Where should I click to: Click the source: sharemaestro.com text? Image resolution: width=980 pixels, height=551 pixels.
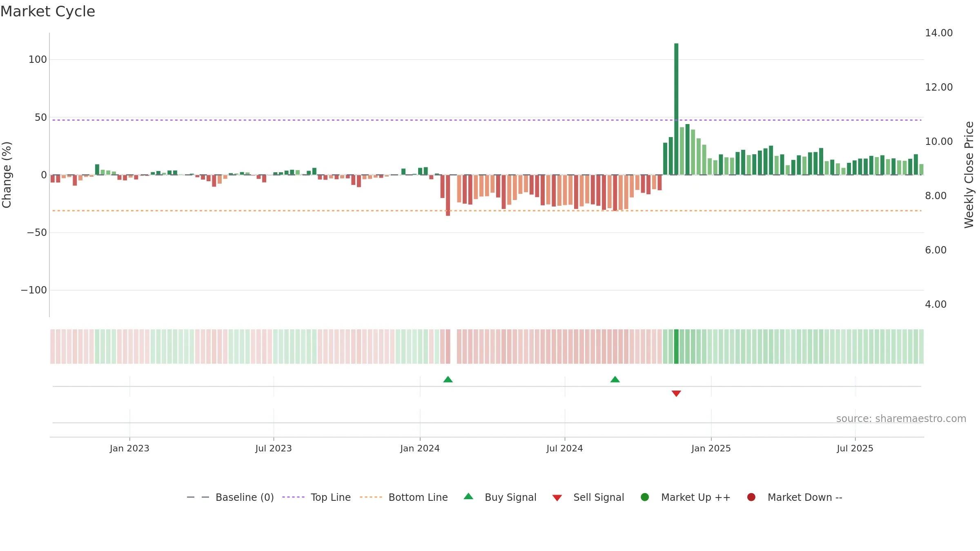[901, 419]
